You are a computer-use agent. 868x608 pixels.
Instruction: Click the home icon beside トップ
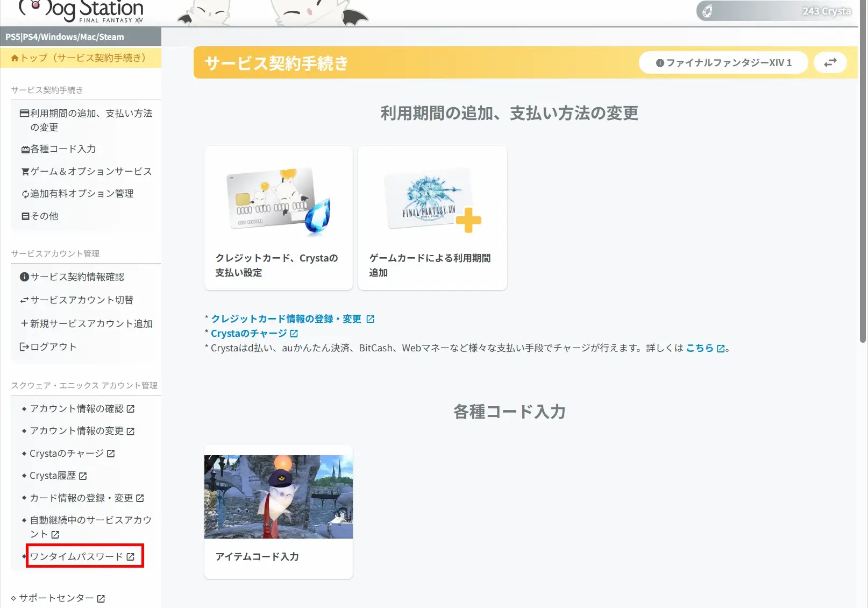coord(15,58)
